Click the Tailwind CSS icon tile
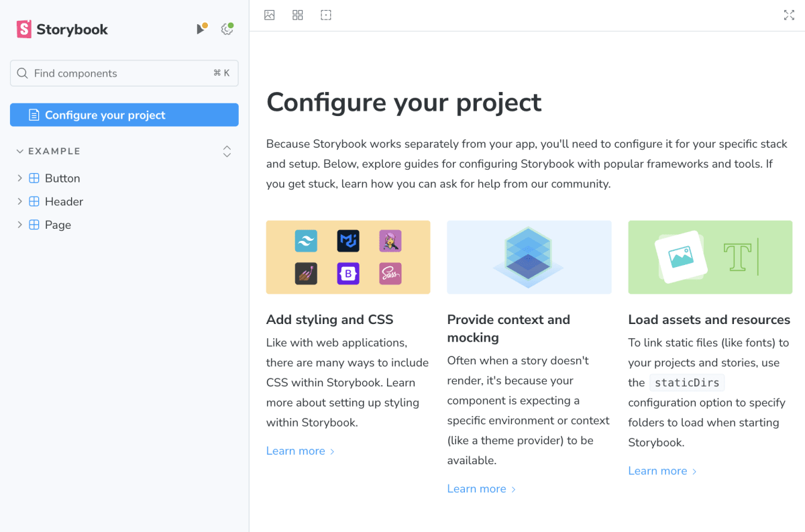 (306, 240)
